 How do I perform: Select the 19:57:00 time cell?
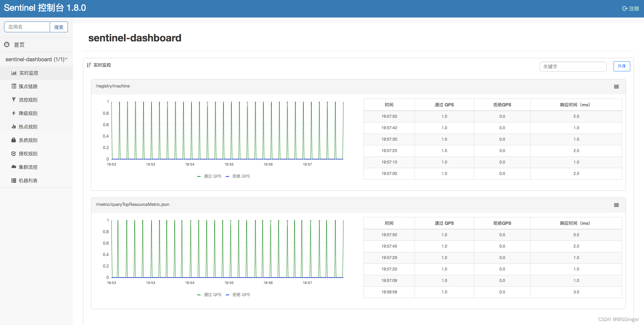click(389, 174)
